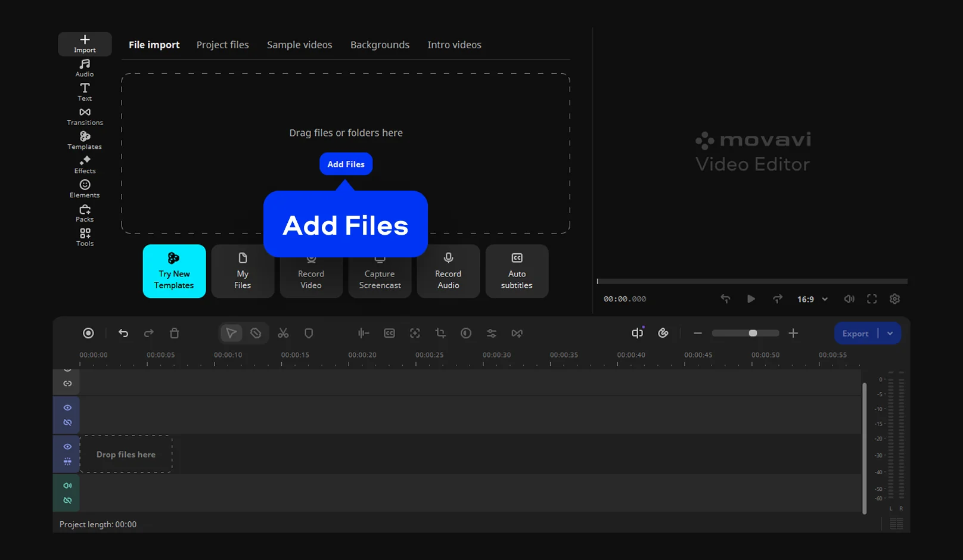Open the Packs panel
Viewport: 963px width, 560px height.
click(85, 213)
